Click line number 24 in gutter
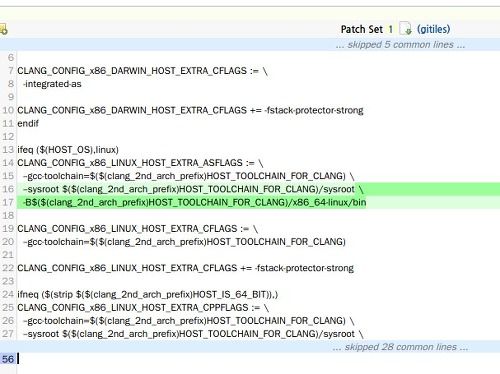Screen dimensions: 500x374 [8, 294]
